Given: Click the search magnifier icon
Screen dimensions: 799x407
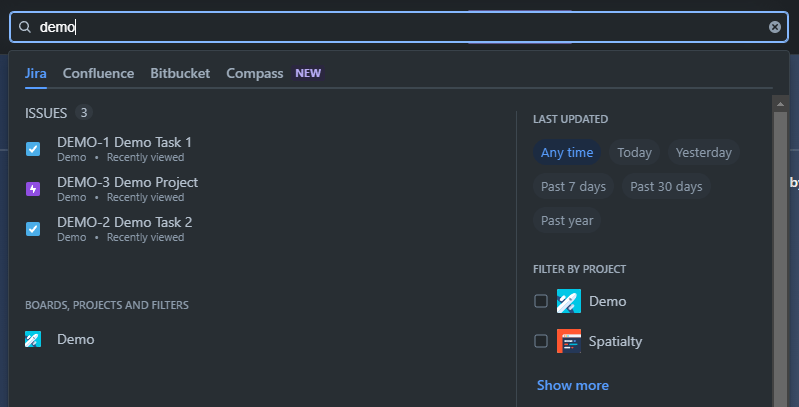Looking at the screenshot, I should (x=25, y=27).
